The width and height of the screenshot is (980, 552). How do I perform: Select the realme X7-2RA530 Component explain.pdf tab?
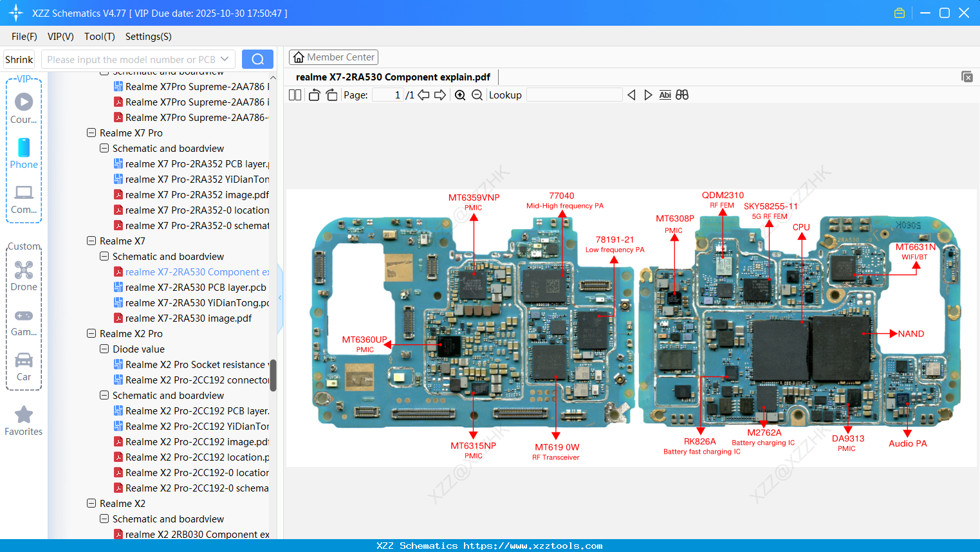pos(393,77)
